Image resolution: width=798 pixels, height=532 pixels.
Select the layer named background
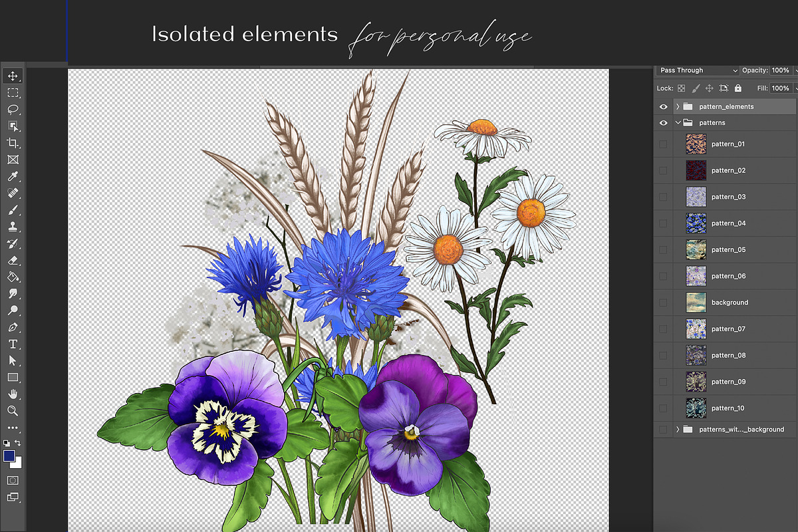[730, 303]
